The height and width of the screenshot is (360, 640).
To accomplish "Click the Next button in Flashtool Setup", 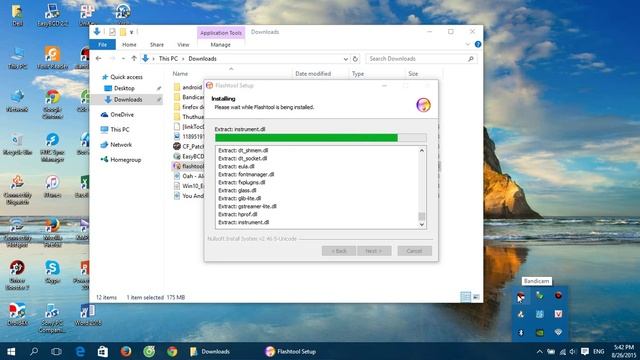I will click(374, 251).
